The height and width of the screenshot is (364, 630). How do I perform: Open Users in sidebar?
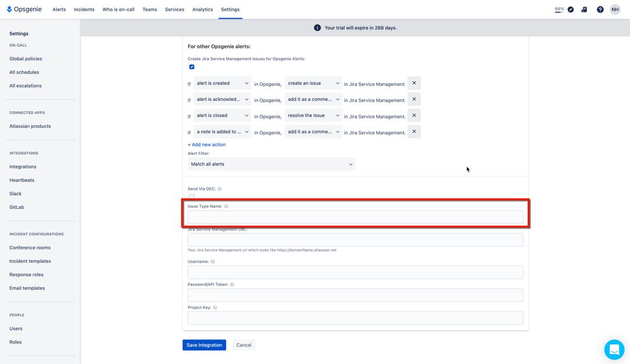pyautogui.click(x=16, y=328)
